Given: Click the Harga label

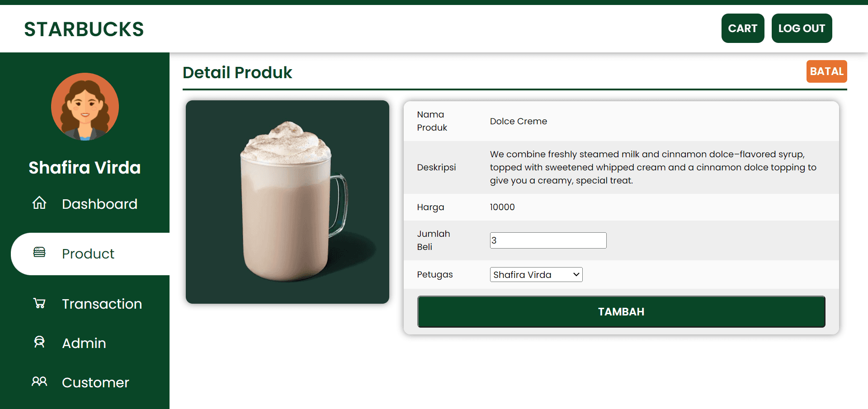Looking at the screenshot, I should pyautogui.click(x=430, y=207).
